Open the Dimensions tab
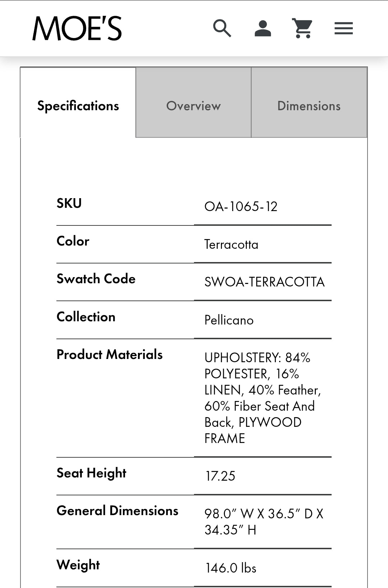The height and width of the screenshot is (588, 388). tap(309, 106)
